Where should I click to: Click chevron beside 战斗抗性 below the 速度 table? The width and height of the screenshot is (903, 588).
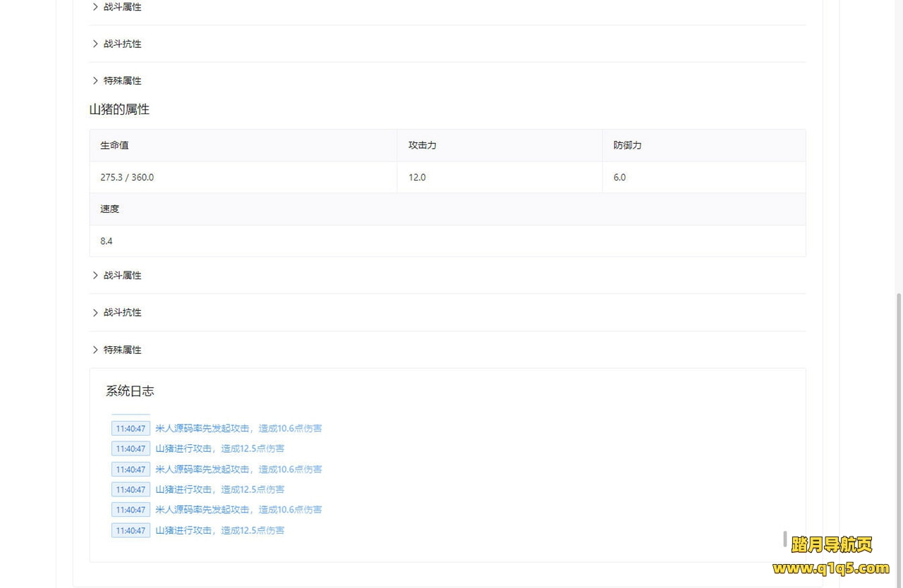point(95,312)
